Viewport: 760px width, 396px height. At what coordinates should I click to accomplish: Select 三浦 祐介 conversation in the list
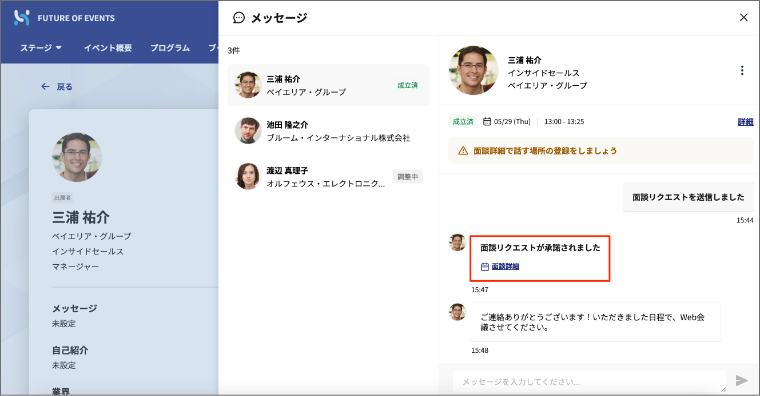click(x=328, y=85)
